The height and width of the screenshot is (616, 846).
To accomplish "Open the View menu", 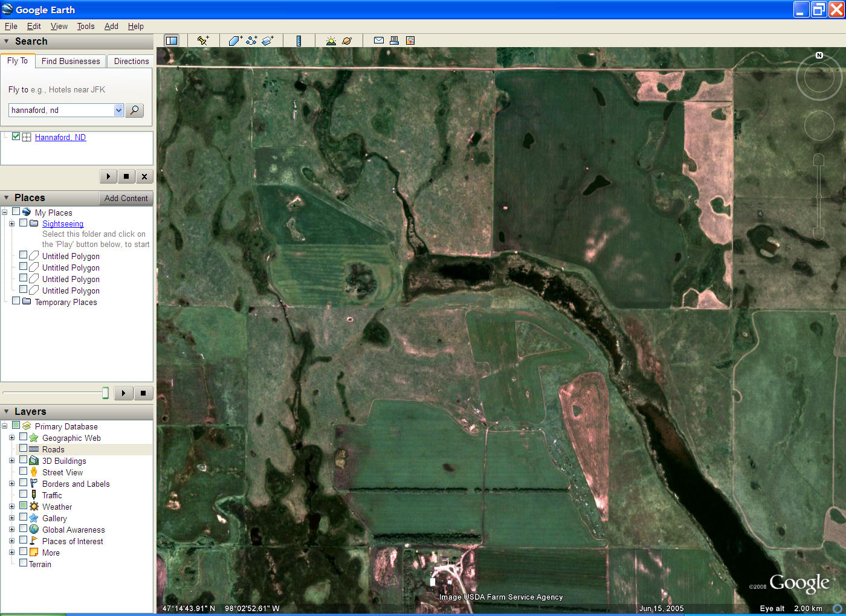I will pyautogui.click(x=59, y=26).
